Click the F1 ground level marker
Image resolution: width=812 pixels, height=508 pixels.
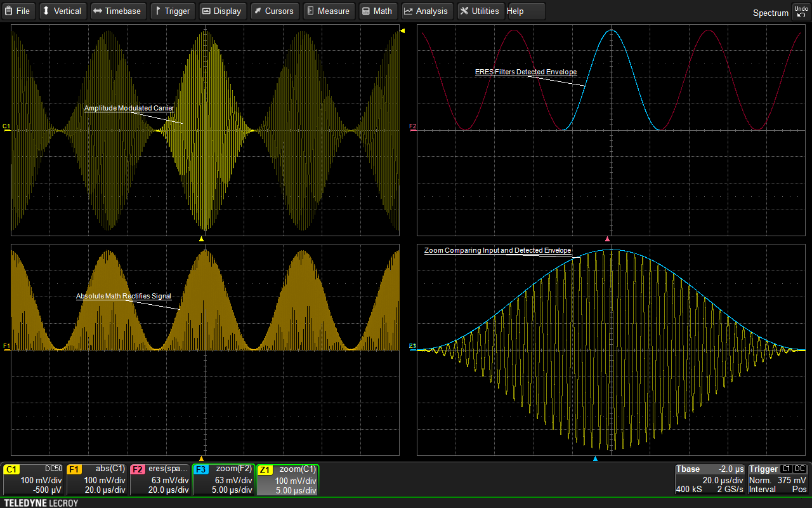click(6, 346)
